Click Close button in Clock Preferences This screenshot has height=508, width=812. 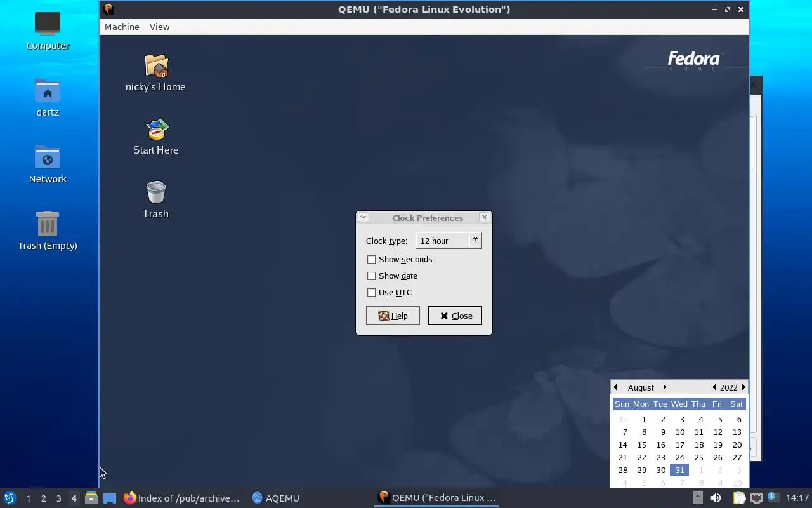click(455, 316)
